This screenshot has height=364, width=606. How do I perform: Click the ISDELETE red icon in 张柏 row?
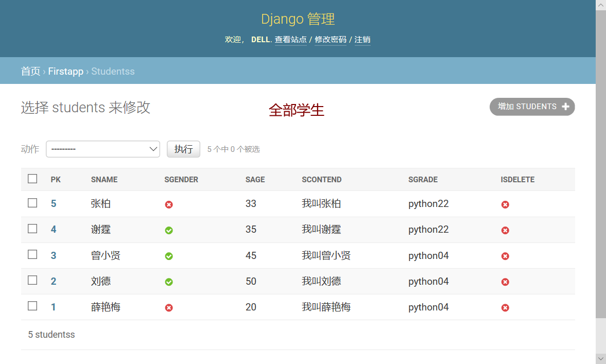(x=505, y=204)
